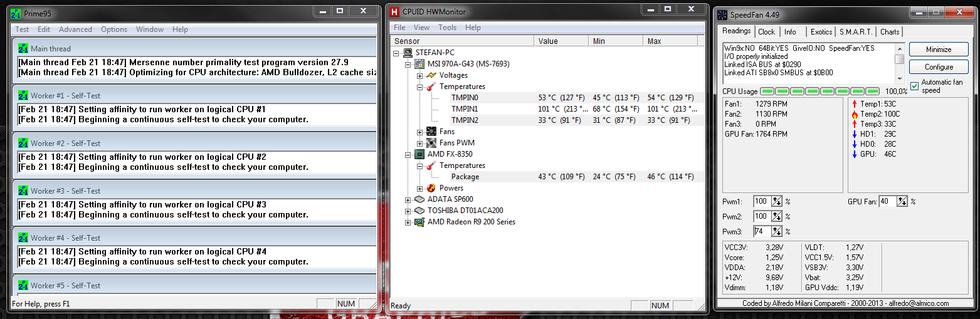
Task: Click the SpeedFan log scrollbar
Action: click(x=900, y=62)
